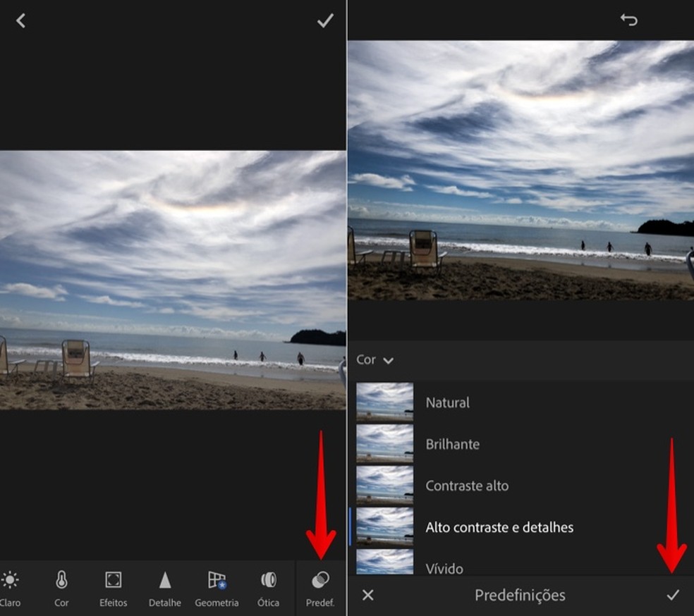Open the Ótica optics tool
694x616 pixels.
(x=268, y=588)
